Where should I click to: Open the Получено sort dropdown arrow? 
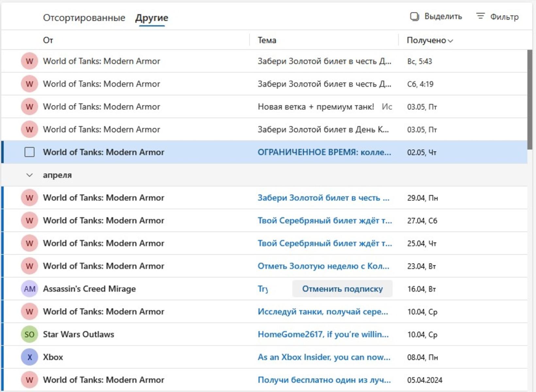point(450,41)
